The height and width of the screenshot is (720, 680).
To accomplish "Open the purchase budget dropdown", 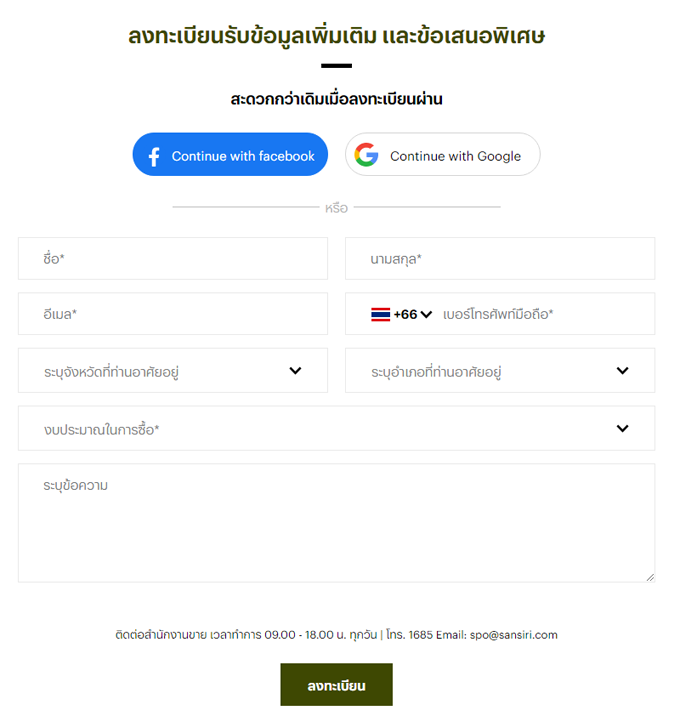I will click(336, 429).
